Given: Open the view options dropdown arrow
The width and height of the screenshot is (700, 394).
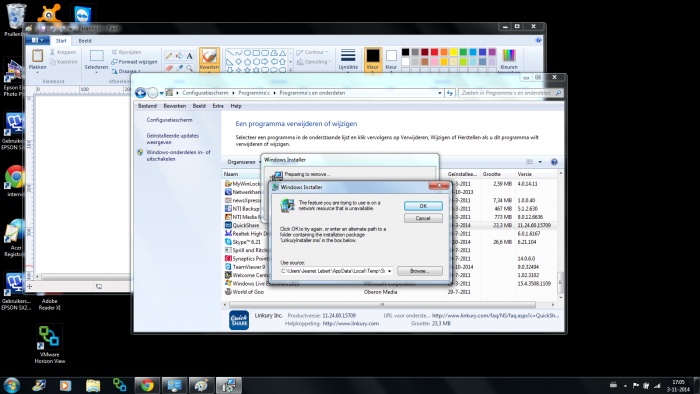Looking at the screenshot, I should pyautogui.click(x=540, y=162).
